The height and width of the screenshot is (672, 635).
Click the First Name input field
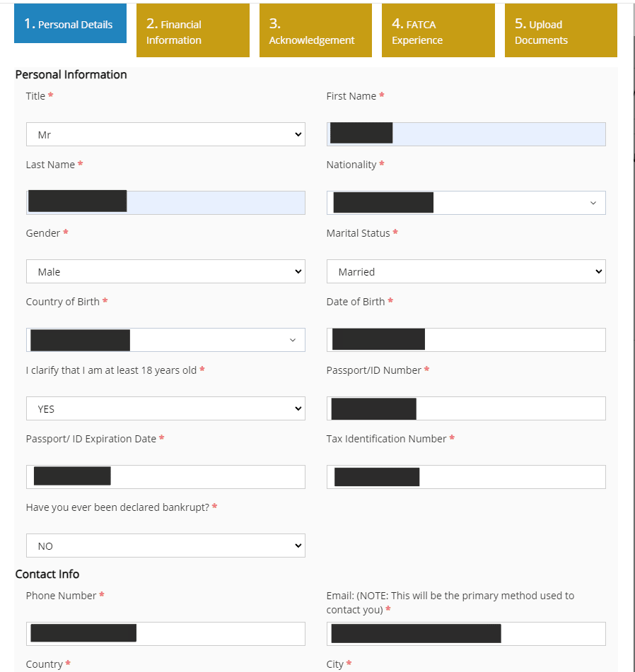coord(466,134)
